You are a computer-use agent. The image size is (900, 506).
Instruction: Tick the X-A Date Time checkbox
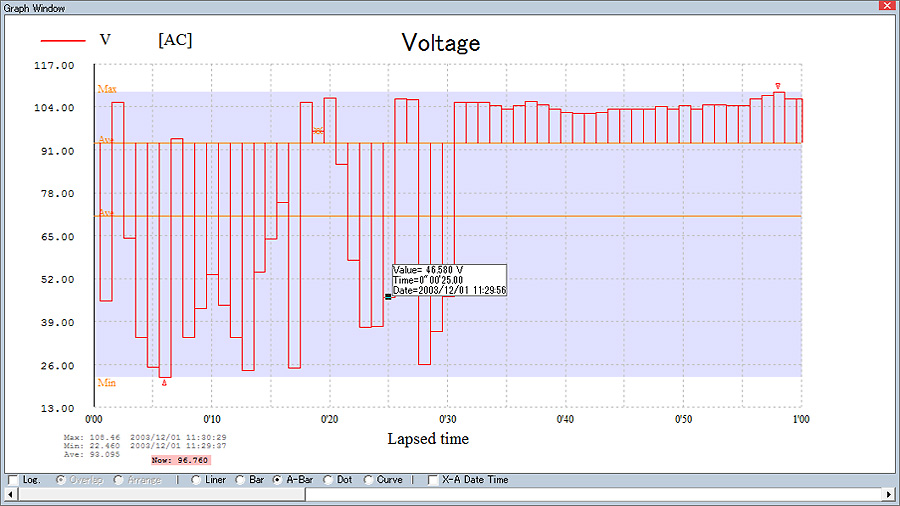[x=433, y=480]
